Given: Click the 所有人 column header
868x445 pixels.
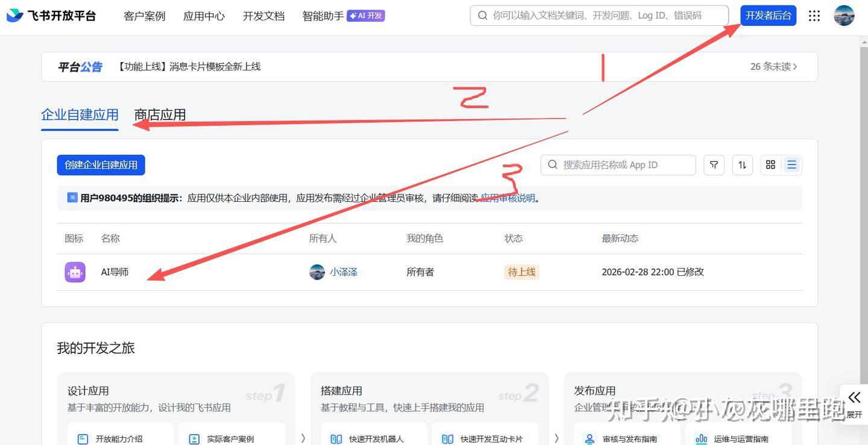Looking at the screenshot, I should [x=323, y=238].
